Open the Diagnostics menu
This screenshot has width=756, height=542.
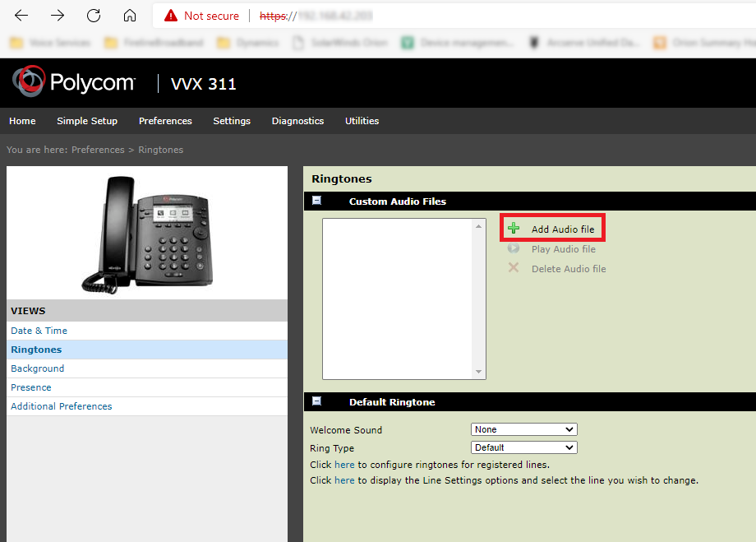(x=298, y=121)
